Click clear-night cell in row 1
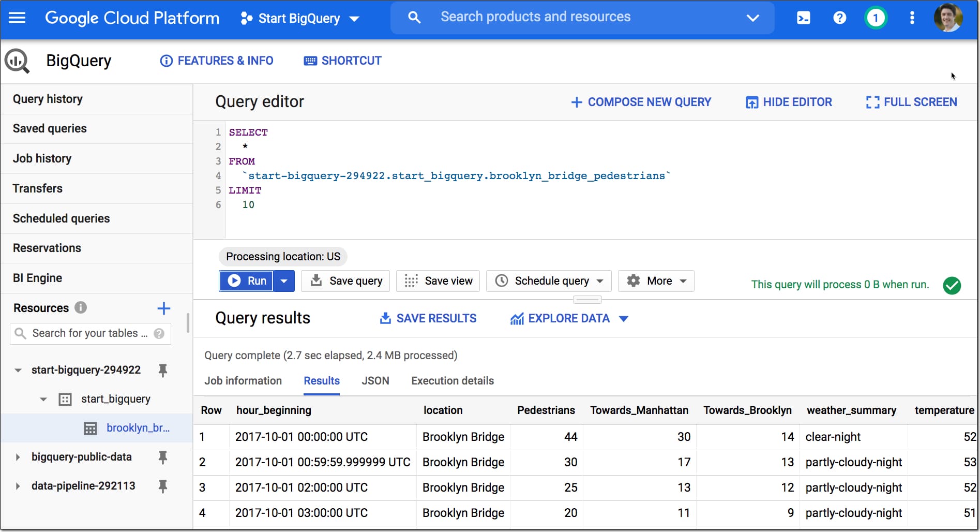980x532 pixels. click(833, 437)
